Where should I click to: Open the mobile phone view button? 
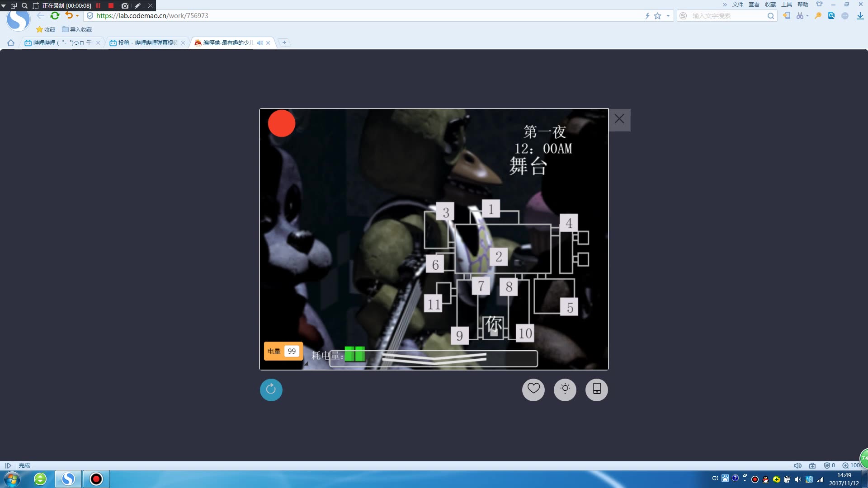click(x=597, y=389)
